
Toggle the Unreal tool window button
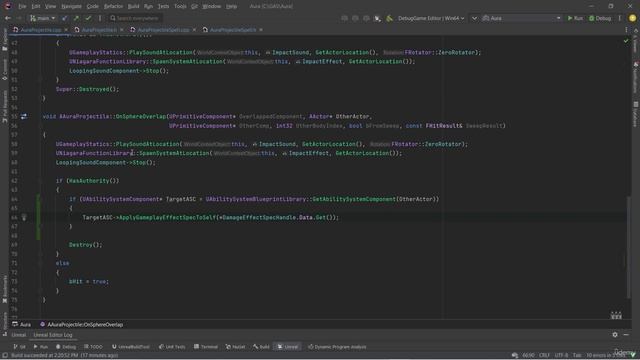[x=288, y=347]
